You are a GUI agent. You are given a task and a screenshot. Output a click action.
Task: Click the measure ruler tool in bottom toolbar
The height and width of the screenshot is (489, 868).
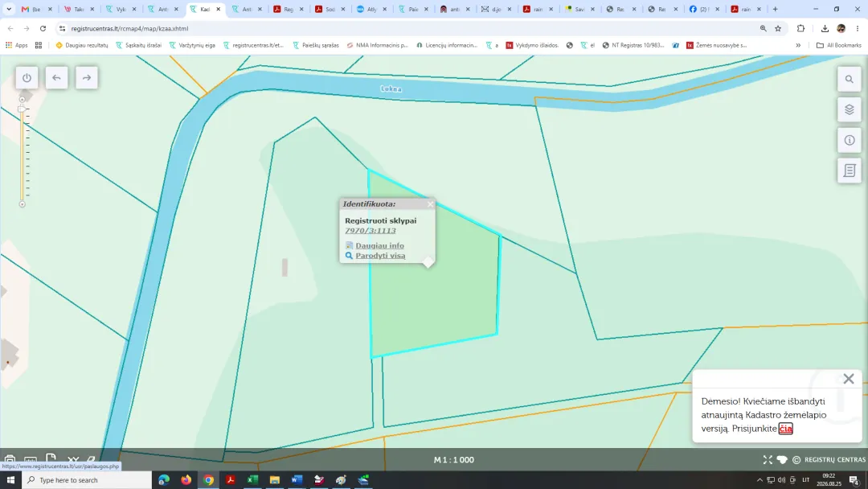(31, 460)
